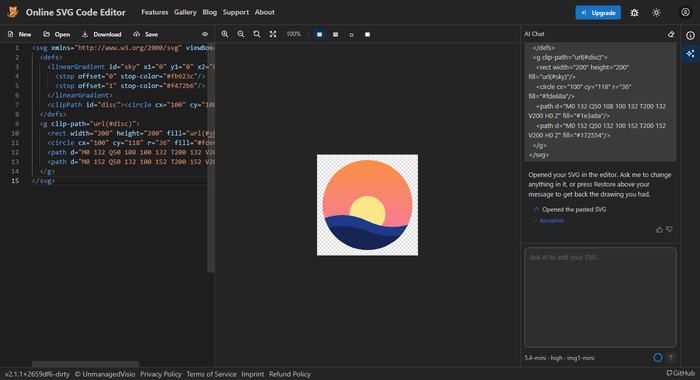Select the small outlined square background option
700x380 pixels.
point(351,34)
